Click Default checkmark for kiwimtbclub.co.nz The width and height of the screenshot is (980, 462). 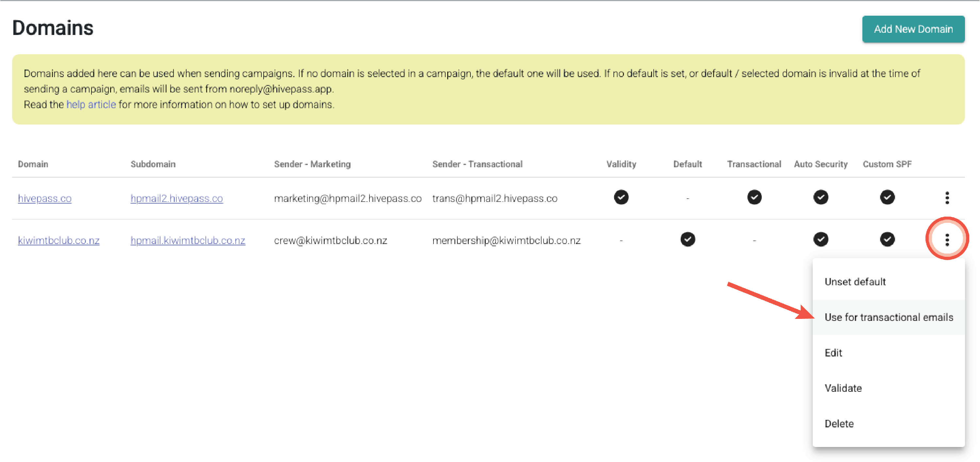687,239
